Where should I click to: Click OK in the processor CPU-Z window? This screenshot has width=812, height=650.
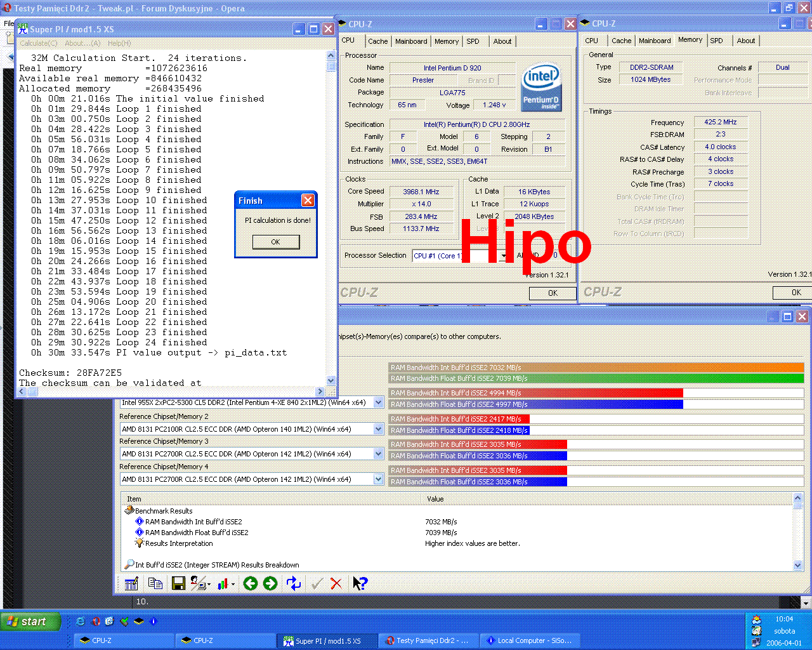(553, 293)
